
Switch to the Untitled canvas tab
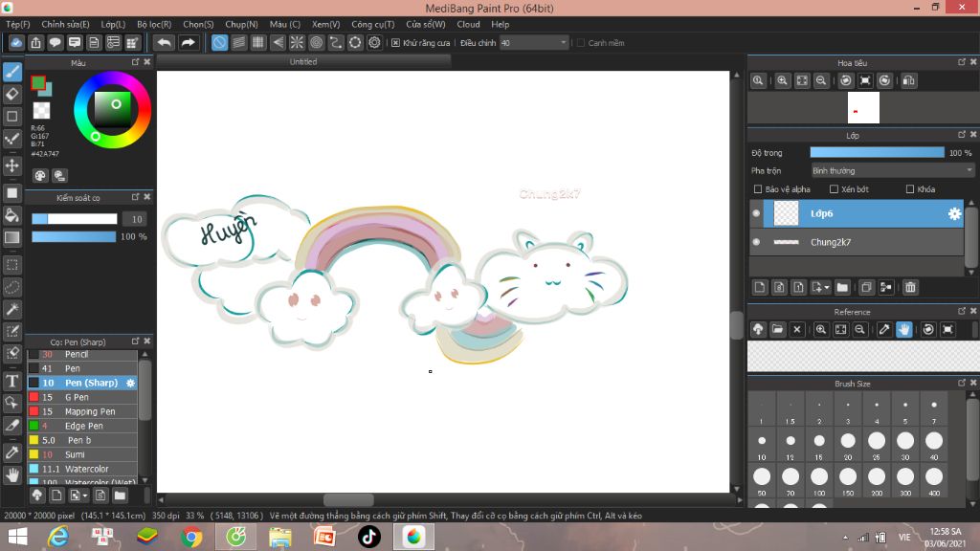point(303,62)
